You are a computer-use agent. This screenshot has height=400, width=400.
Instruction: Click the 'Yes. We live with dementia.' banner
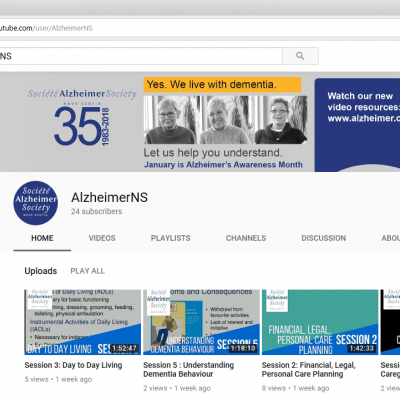pyautogui.click(x=222, y=85)
